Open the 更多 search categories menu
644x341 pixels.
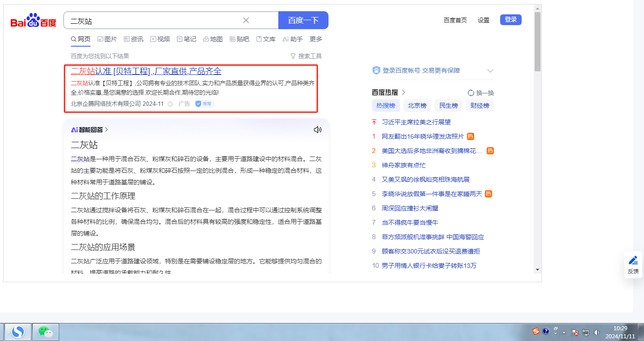316,39
